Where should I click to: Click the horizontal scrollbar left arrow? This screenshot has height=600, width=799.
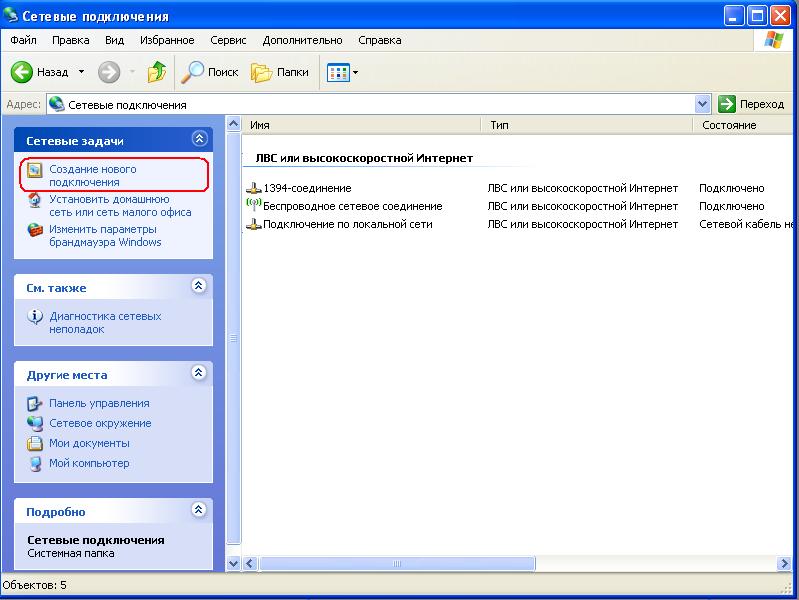(250, 563)
